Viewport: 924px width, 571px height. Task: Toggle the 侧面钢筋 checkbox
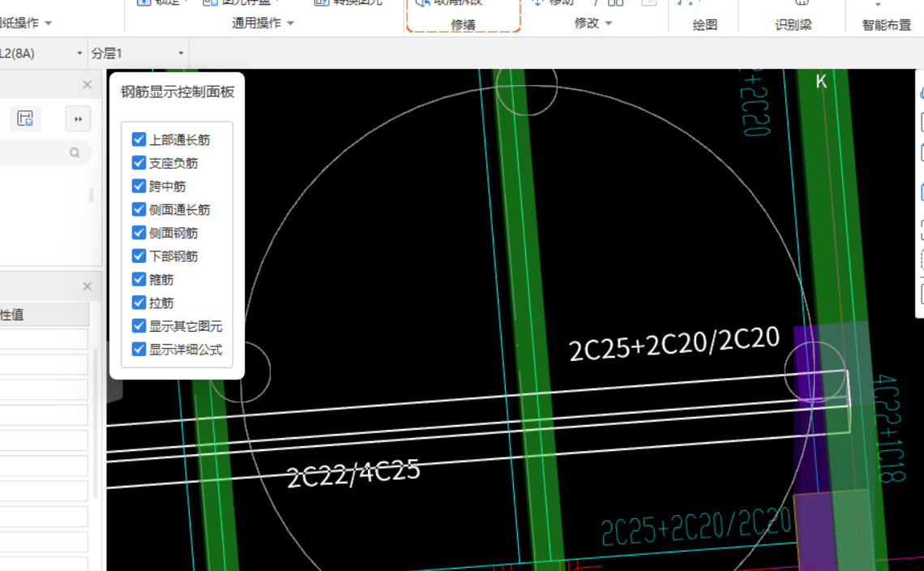139,233
